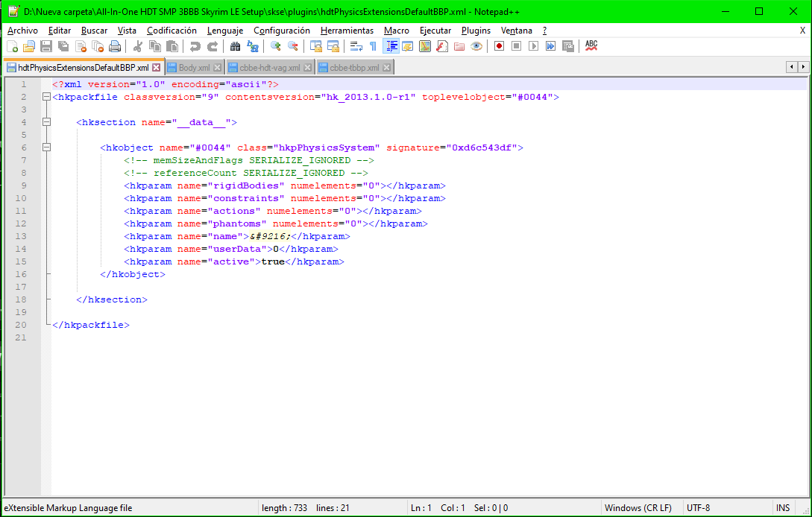Open the Function List icon
This screenshot has height=517, width=812.
tap(441, 47)
